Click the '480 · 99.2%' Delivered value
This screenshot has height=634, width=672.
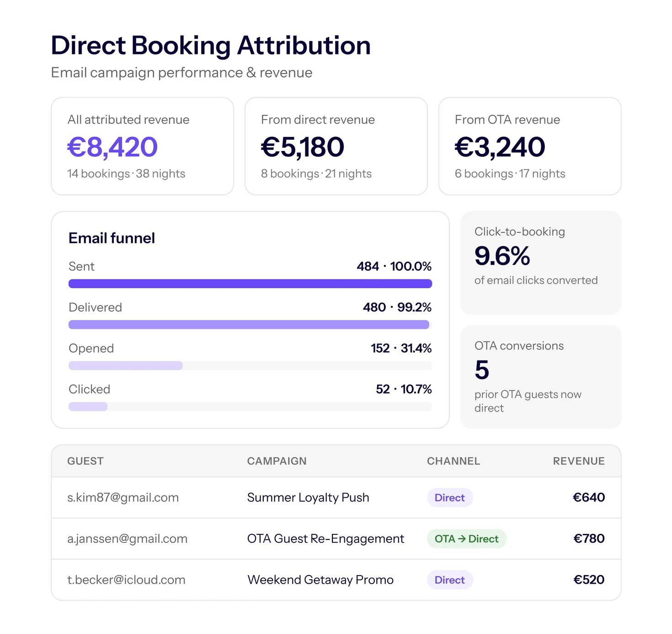click(397, 307)
